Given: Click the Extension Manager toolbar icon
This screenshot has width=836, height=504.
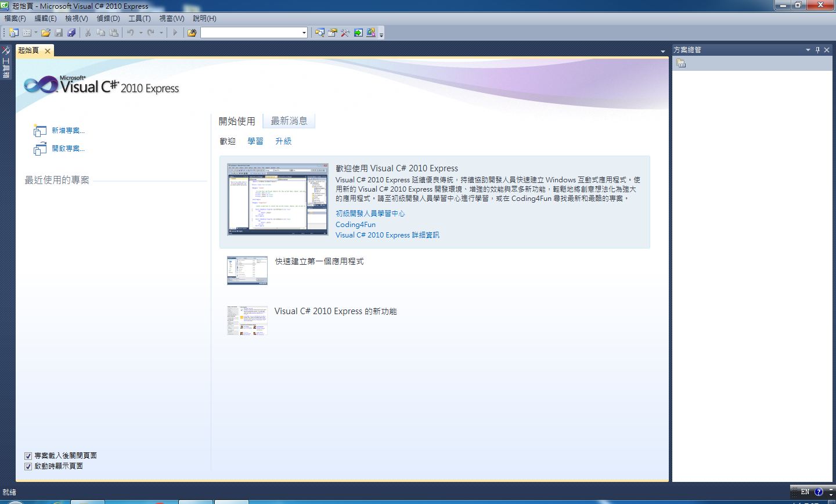Looking at the screenshot, I should 371,33.
